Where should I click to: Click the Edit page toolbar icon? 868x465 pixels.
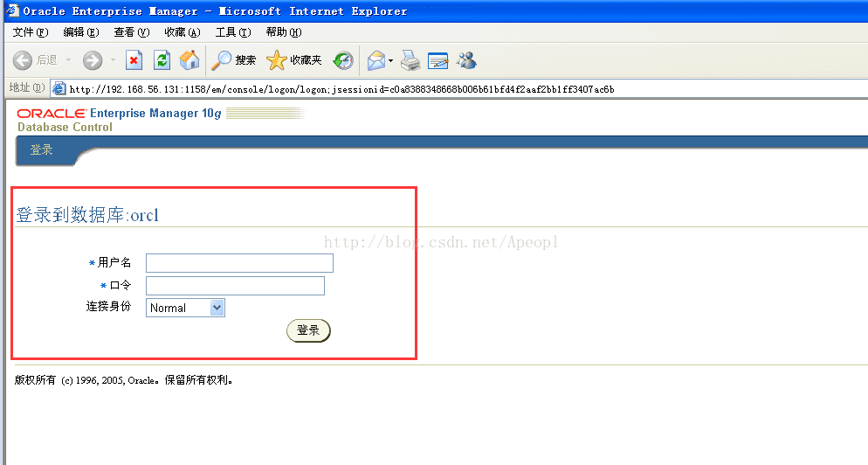tap(437, 60)
